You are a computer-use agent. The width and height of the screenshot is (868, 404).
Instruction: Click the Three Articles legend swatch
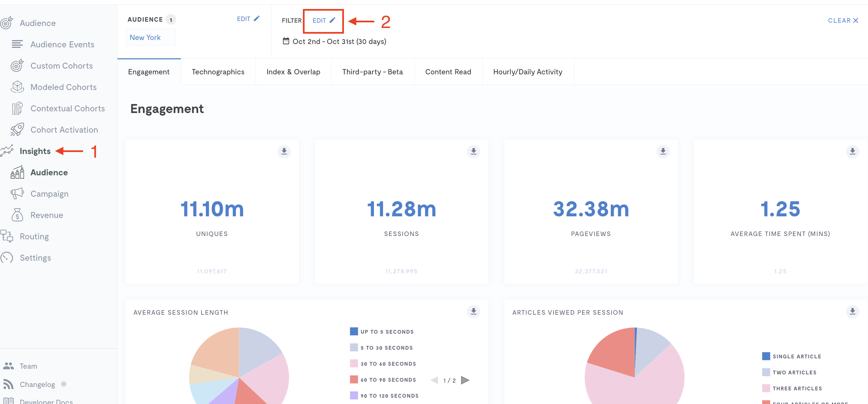click(x=766, y=388)
